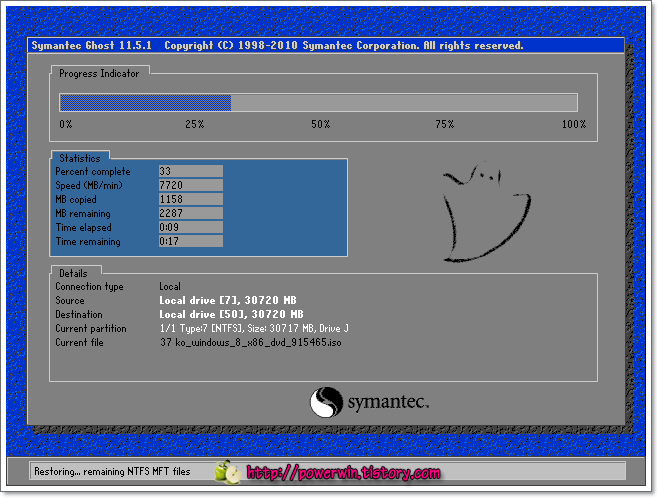Screen dimensions: 658x498
Task: Click the connection type value 'Local'
Action: pos(170,287)
